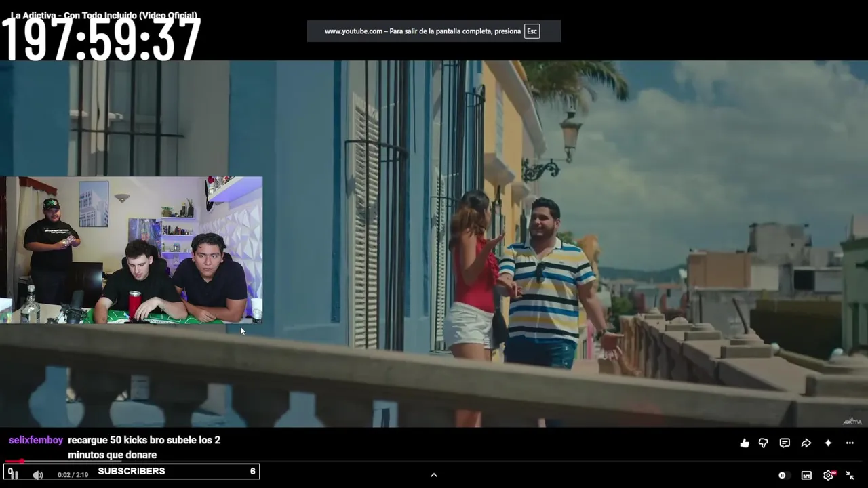868x488 pixels.
Task: Pause the video playback
Action: [13, 474]
